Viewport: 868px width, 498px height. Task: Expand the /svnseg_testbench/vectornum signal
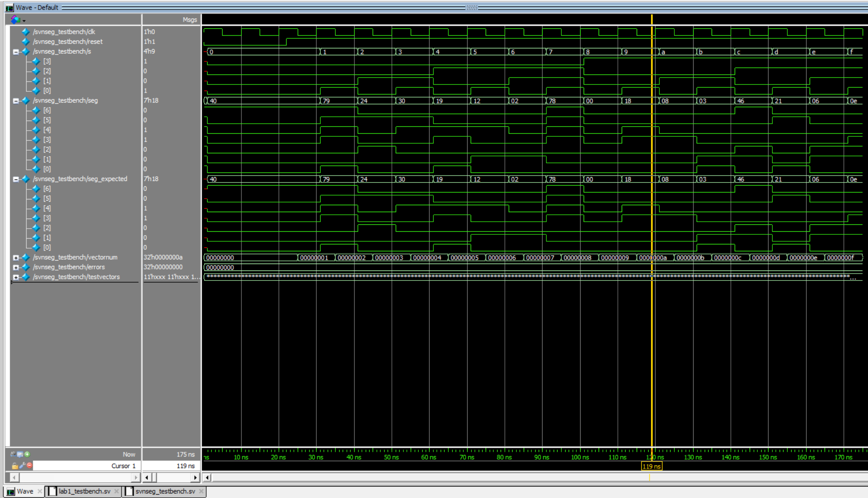point(16,257)
